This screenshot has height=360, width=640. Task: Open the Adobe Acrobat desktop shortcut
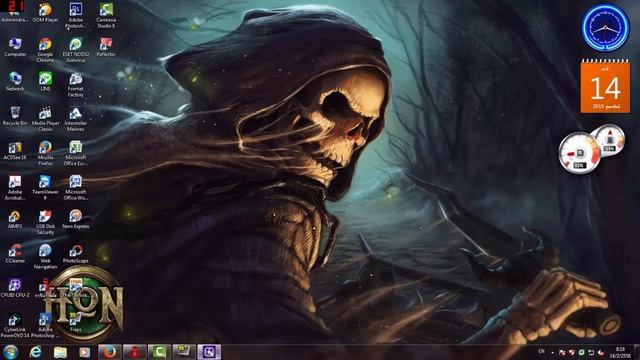pyautogui.click(x=15, y=187)
